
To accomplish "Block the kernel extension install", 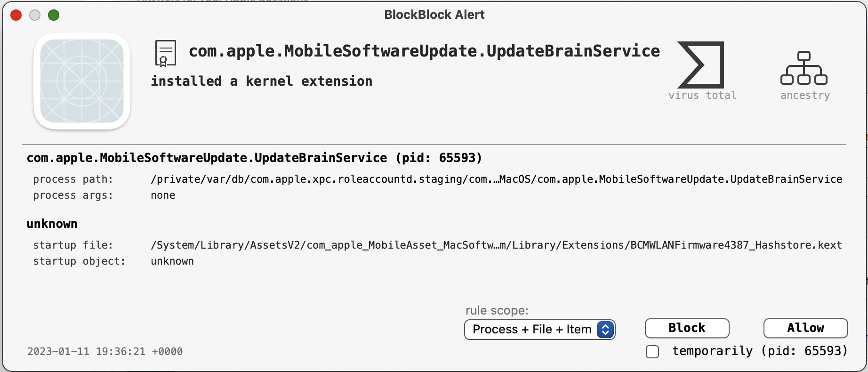I will (x=687, y=328).
